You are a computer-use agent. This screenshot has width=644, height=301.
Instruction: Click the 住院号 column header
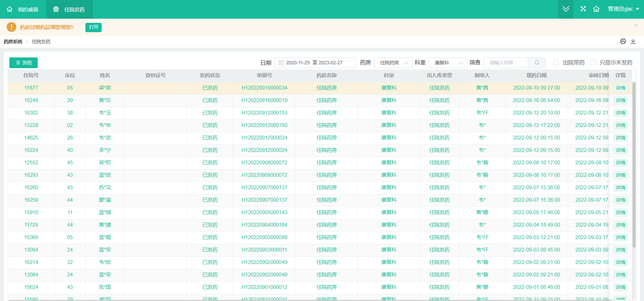coord(31,75)
